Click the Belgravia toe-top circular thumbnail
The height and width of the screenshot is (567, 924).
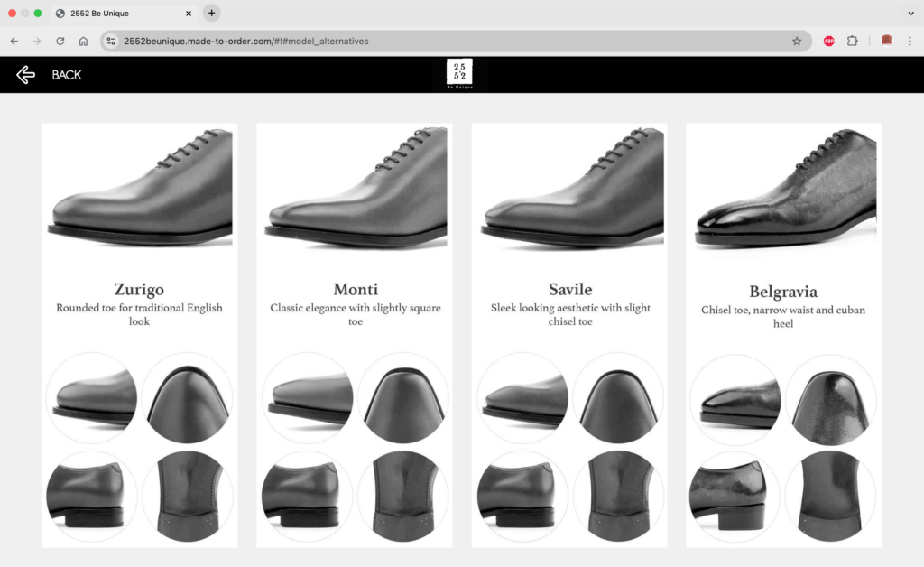click(x=830, y=398)
